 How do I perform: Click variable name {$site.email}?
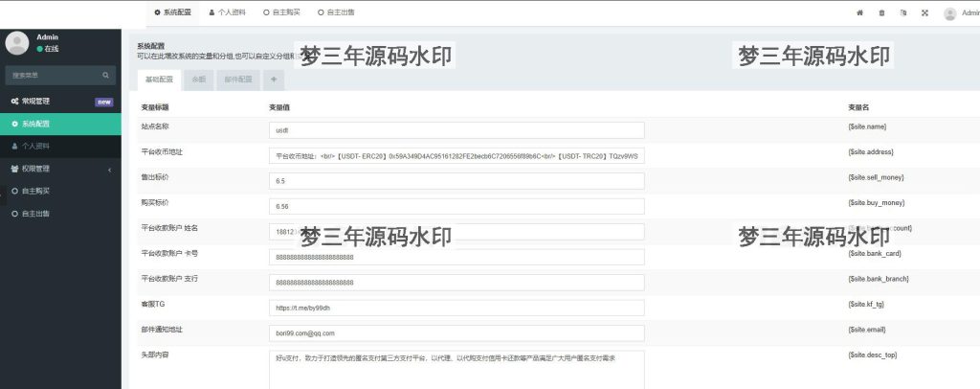[867, 330]
